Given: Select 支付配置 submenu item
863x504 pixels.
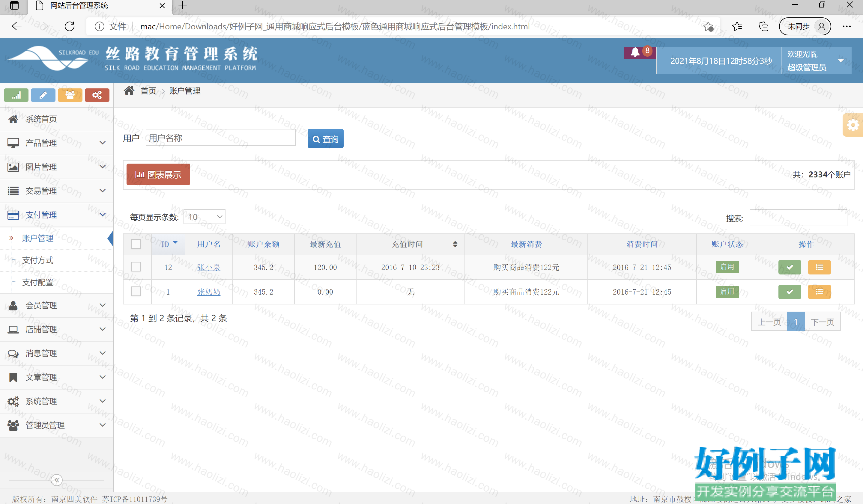Looking at the screenshot, I should [57, 282].
